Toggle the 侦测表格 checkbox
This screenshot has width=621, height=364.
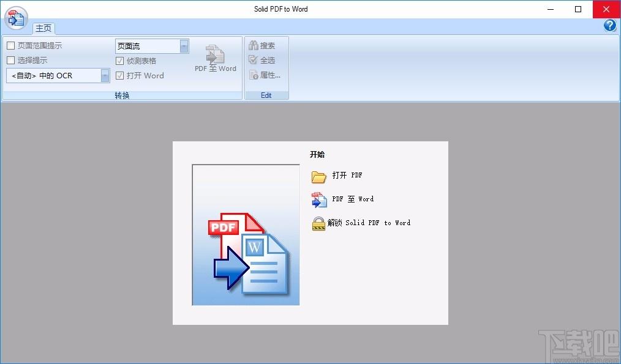[x=119, y=61]
